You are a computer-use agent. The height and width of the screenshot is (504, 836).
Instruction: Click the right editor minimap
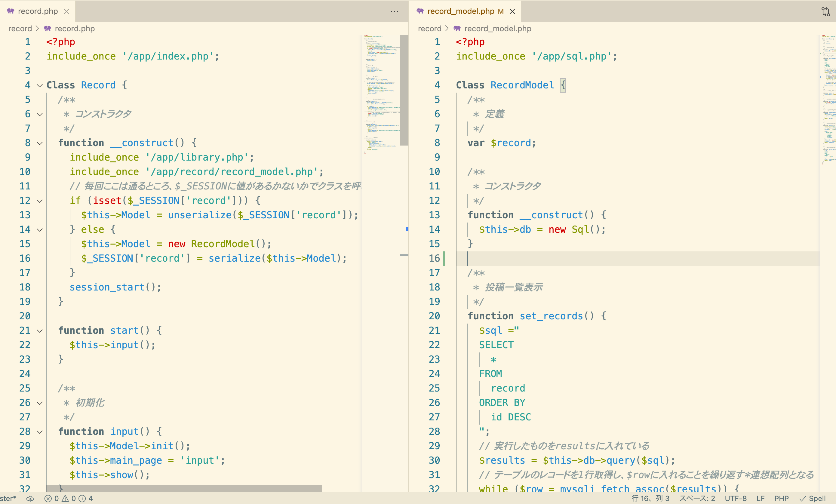pos(828,99)
